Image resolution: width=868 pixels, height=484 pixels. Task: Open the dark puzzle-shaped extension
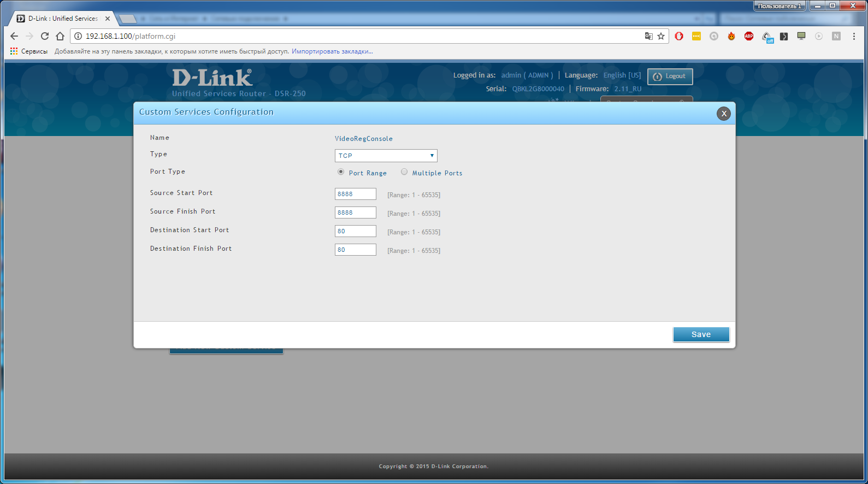[x=784, y=36]
